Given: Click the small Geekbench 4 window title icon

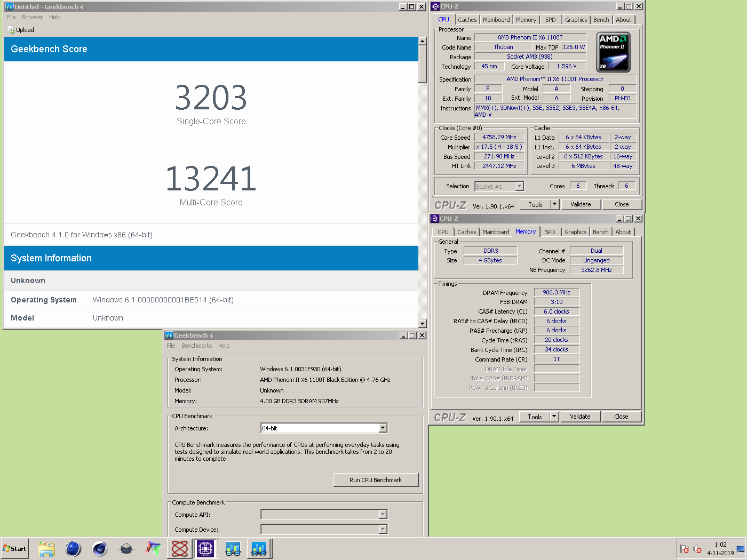Looking at the screenshot, I should click(x=169, y=335).
